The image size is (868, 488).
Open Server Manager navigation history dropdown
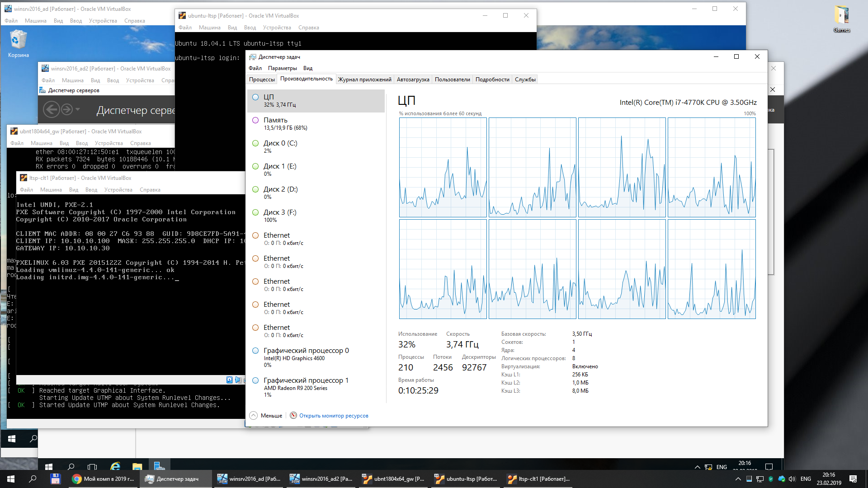click(x=78, y=109)
